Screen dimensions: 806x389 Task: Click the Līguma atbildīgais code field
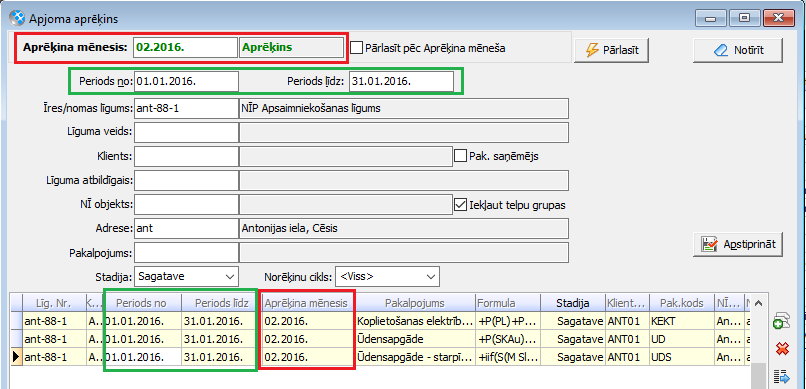coord(186,180)
